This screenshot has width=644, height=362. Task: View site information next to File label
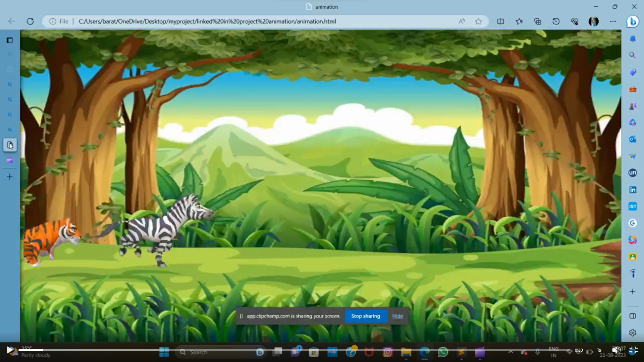pyautogui.click(x=53, y=21)
